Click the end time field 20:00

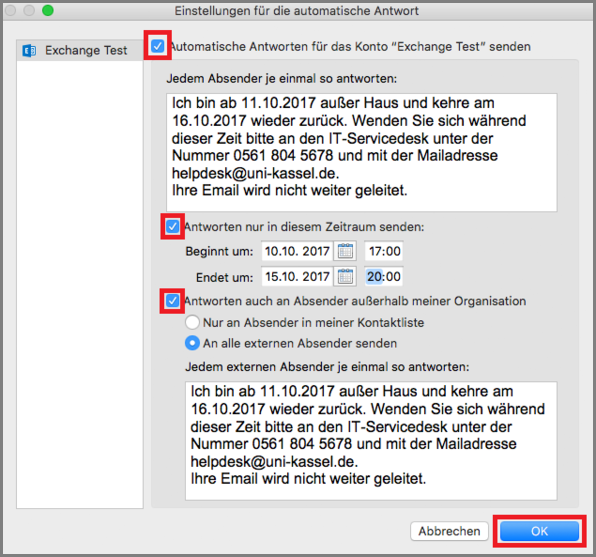(384, 276)
